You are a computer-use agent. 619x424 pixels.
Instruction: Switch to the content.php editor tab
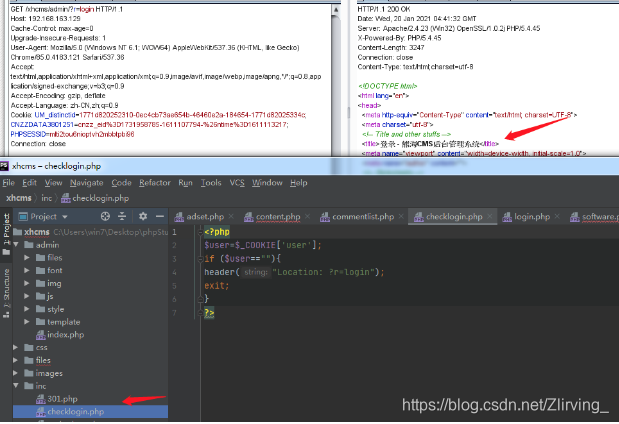278,217
